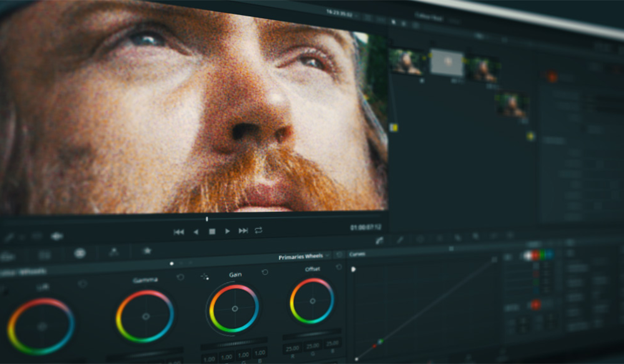Toggle loop playback mode
This screenshot has height=364, width=624.
coord(258,230)
